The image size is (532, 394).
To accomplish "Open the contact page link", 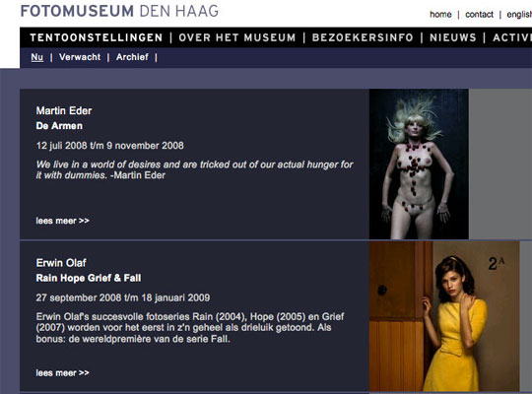I will pos(479,15).
